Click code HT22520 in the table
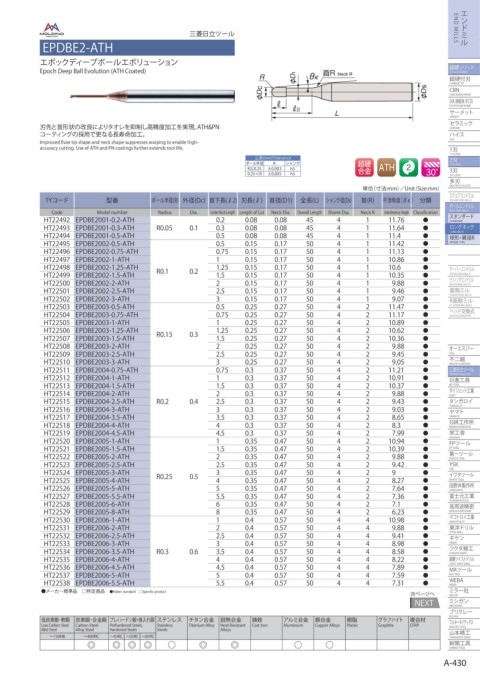Image resolution: width=480 pixels, height=677 pixels. [x=57, y=441]
